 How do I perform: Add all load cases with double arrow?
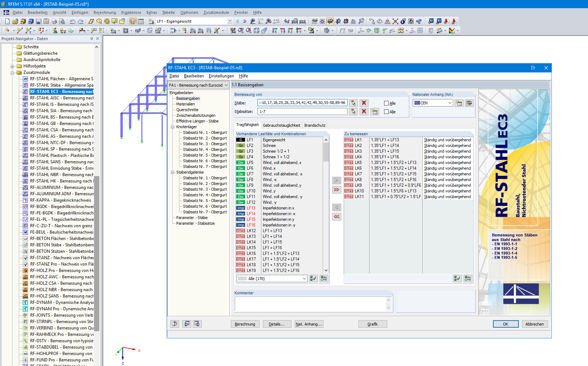click(337, 190)
